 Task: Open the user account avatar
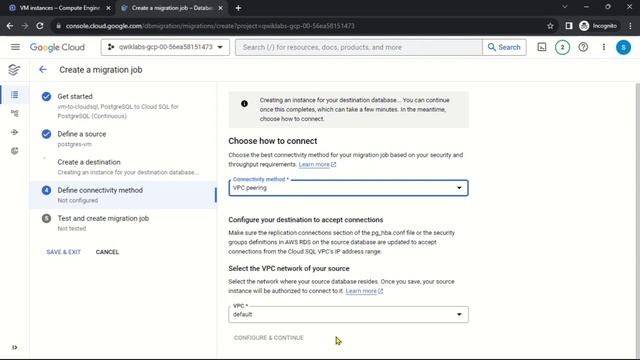point(623,47)
